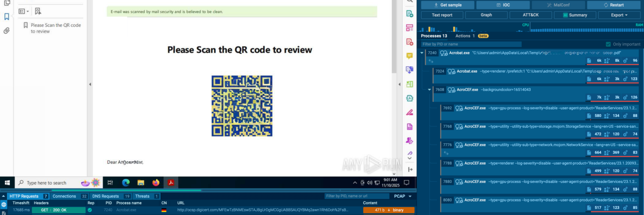This screenshot has height=215, width=644.
Task: Click the ATT&CK button
Action: point(530,15)
